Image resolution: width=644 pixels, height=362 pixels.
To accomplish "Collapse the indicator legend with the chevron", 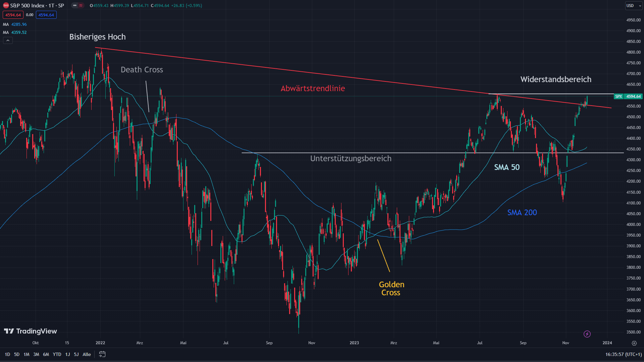I will coord(8,41).
